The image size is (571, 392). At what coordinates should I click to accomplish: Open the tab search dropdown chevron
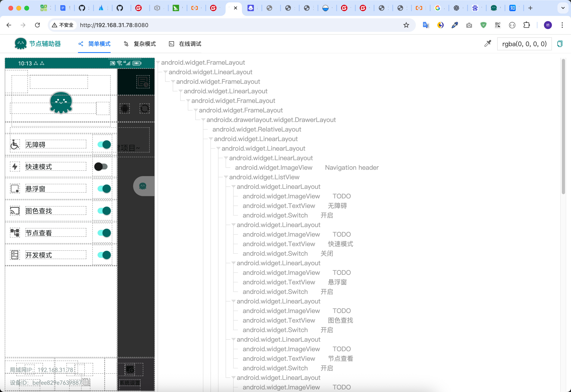coord(563,8)
